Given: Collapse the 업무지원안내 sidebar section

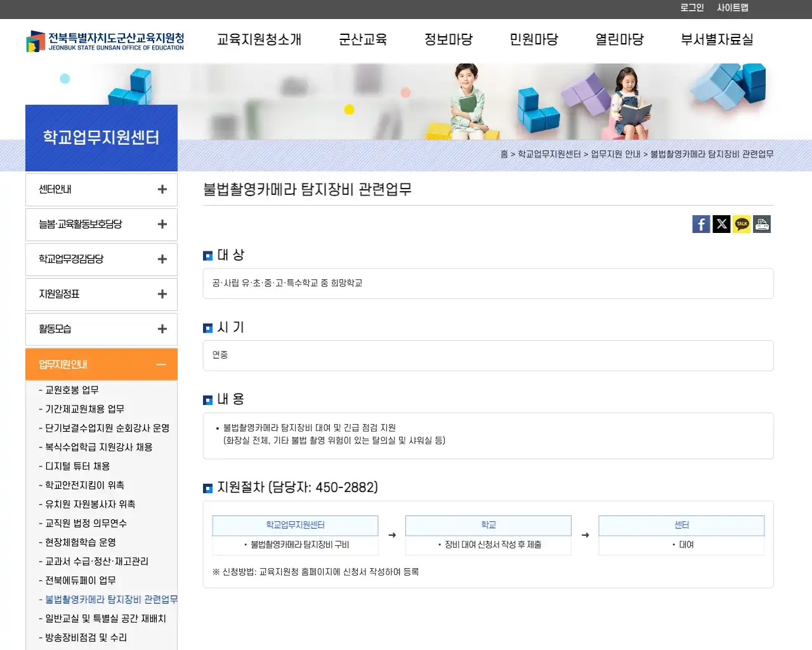Looking at the screenshot, I should pyautogui.click(x=101, y=364).
